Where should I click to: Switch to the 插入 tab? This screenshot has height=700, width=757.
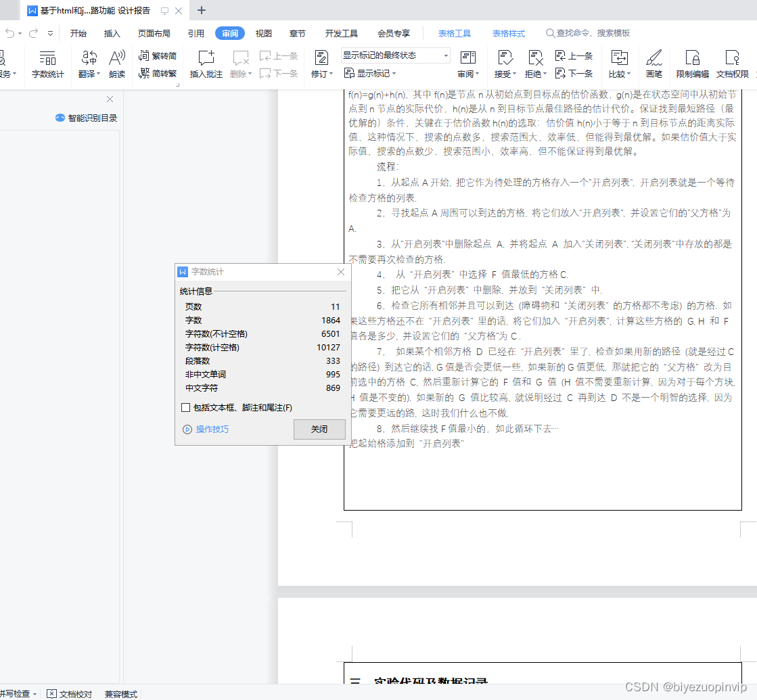coord(112,33)
